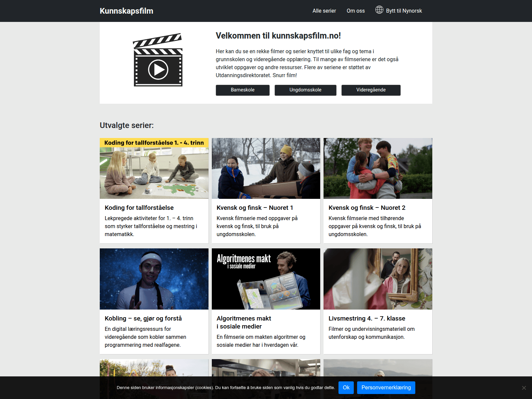Viewport: 532px width, 399px height.
Task: Click the Kvensk og finsk – Nuoret 1 title
Action: click(x=255, y=208)
